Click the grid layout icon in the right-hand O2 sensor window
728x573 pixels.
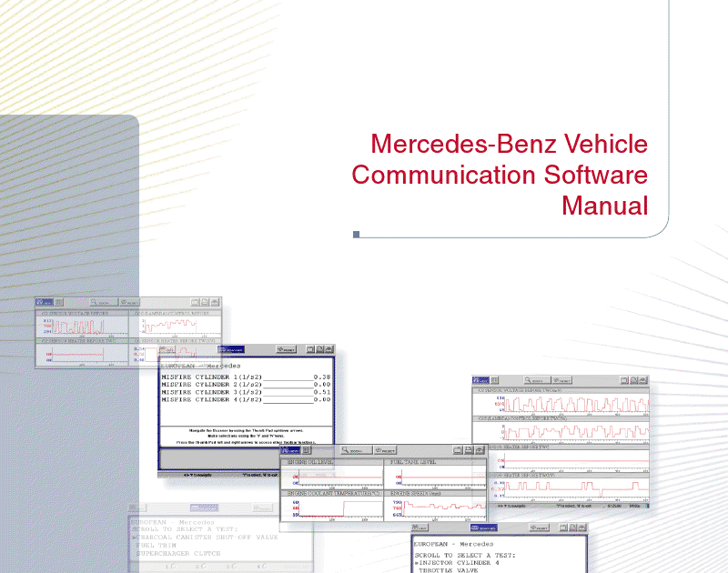[x=494, y=380]
